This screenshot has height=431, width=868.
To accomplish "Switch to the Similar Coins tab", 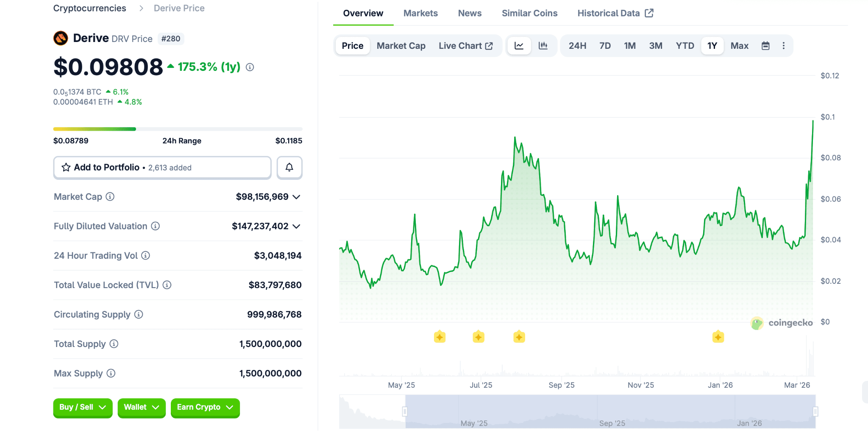I will point(529,13).
